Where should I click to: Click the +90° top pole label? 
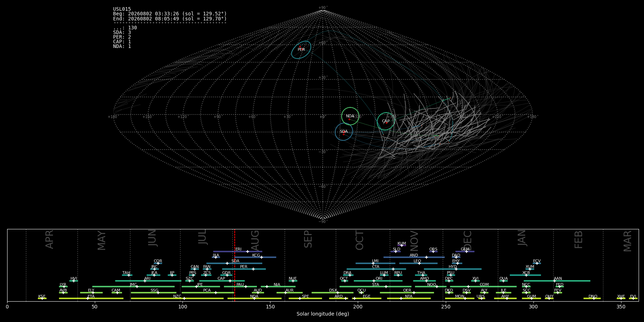coord(323,8)
